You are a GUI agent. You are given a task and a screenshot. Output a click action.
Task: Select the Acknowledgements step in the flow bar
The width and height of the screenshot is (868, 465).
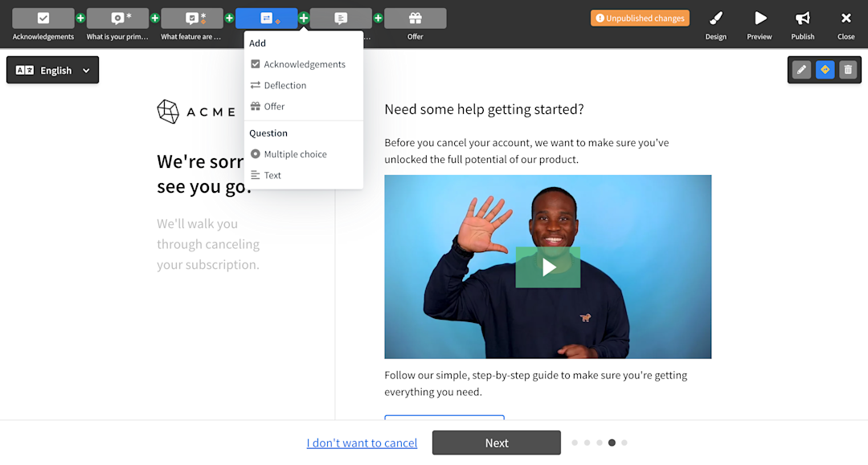tap(43, 18)
